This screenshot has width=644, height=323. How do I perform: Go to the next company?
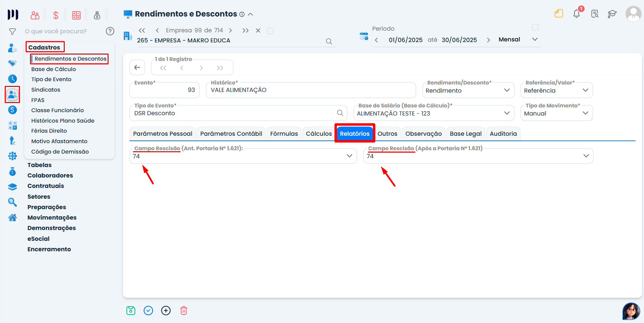pos(231,31)
